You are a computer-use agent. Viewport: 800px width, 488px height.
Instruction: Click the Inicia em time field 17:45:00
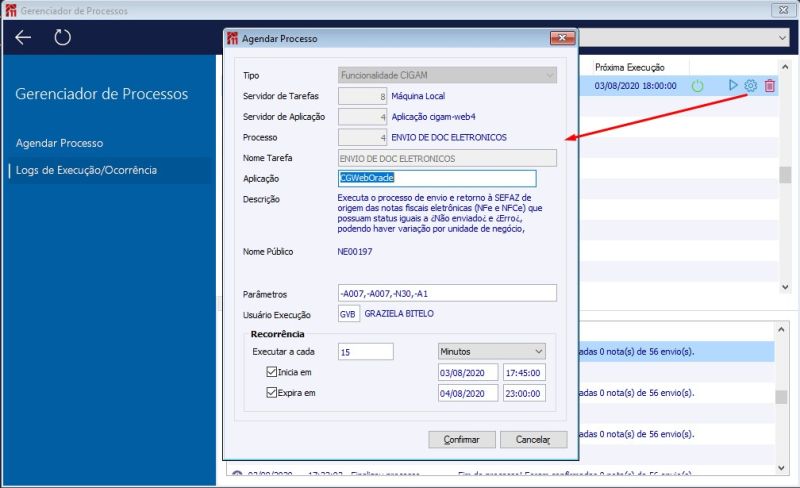point(524,373)
